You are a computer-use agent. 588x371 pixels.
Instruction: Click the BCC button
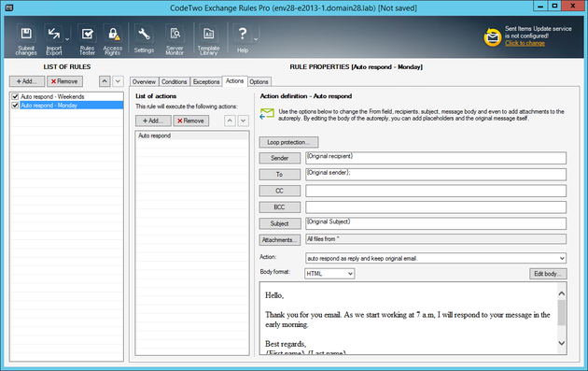pyautogui.click(x=280, y=207)
